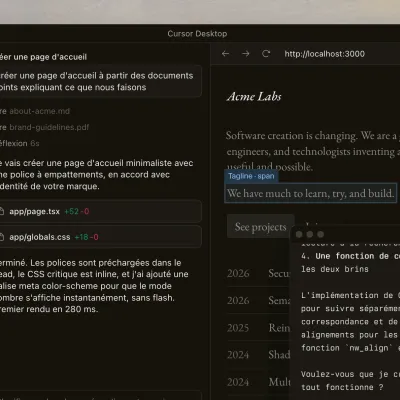
Task: Select the highlighted tagline 'We have much to learn'
Action: [x=310, y=193]
